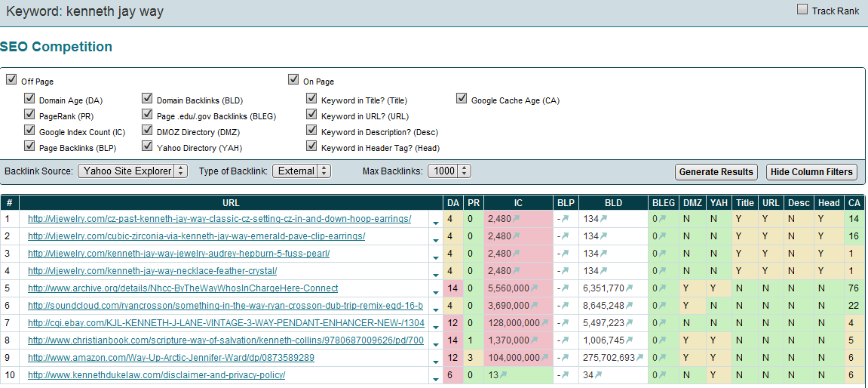Enable the Track Rank checkbox
Image resolution: width=868 pixels, height=388 pixels.
tap(802, 10)
